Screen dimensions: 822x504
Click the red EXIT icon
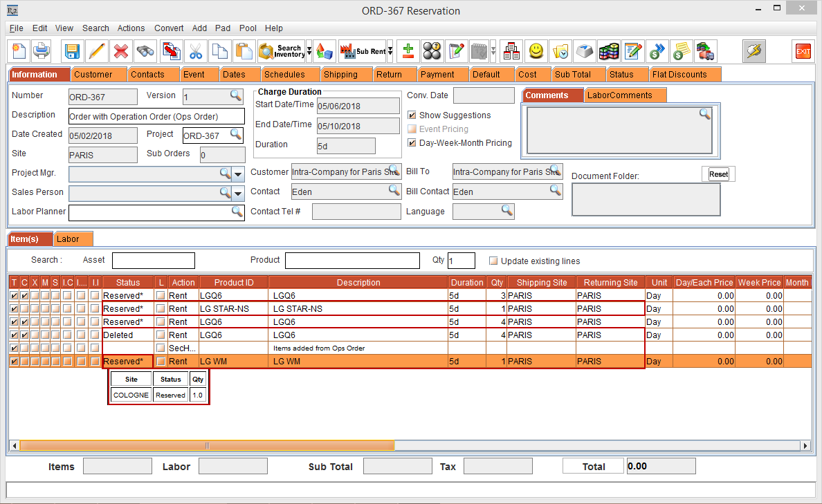pyautogui.click(x=803, y=51)
